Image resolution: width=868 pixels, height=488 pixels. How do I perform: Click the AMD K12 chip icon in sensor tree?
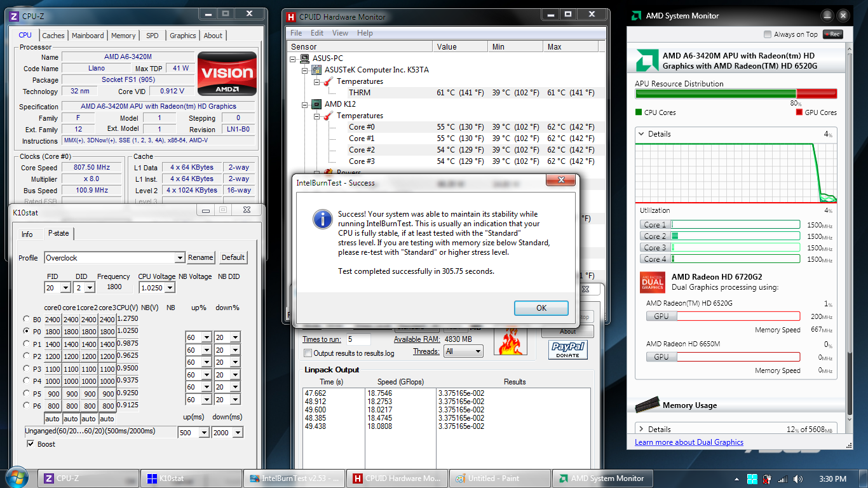tap(316, 104)
